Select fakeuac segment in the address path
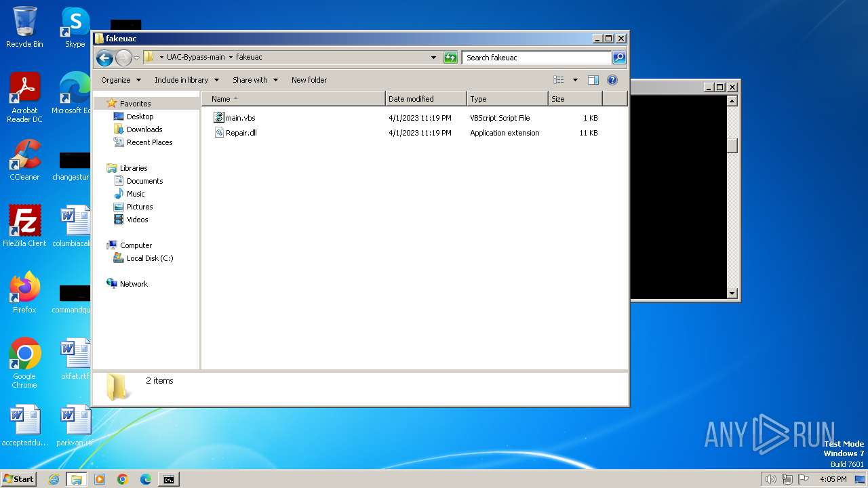 [x=249, y=58]
